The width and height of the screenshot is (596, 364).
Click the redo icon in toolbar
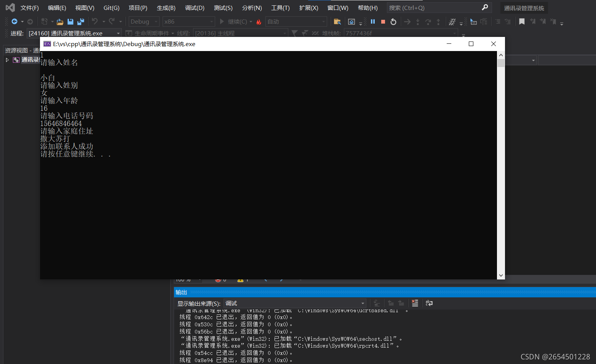(x=112, y=21)
